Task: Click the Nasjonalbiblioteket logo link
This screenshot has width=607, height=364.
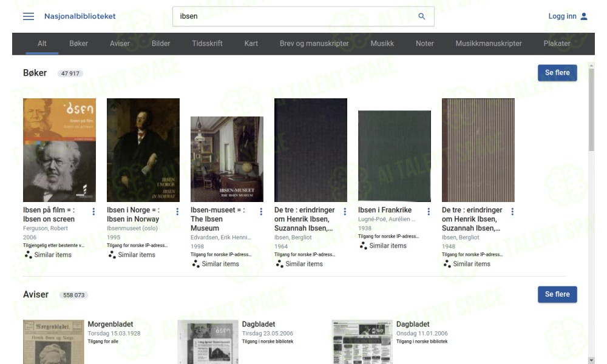Action: [x=80, y=16]
